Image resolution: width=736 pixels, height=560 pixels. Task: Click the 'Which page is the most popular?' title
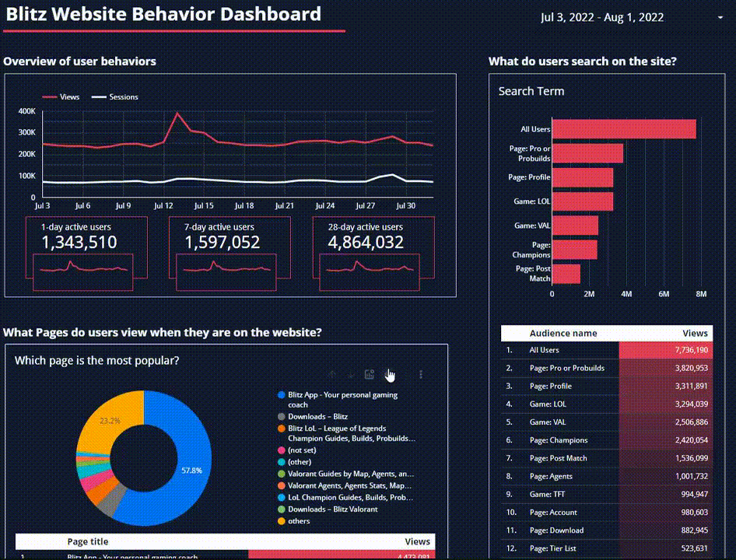(x=96, y=361)
